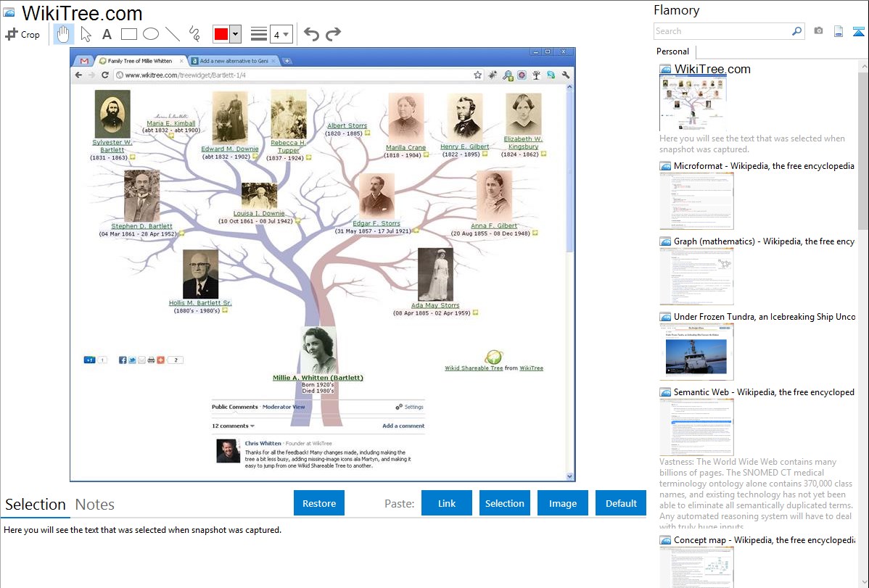
Task: Click the camera snapshot icon
Action: point(818,31)
